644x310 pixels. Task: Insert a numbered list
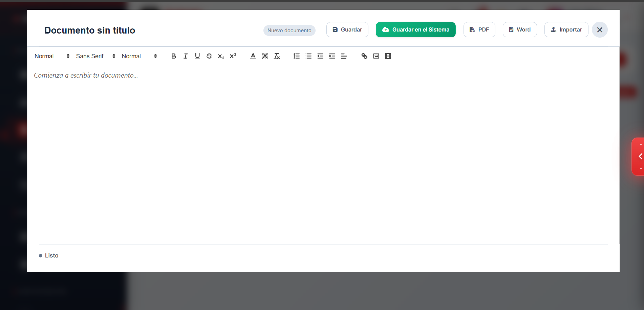tap(297, 56)
